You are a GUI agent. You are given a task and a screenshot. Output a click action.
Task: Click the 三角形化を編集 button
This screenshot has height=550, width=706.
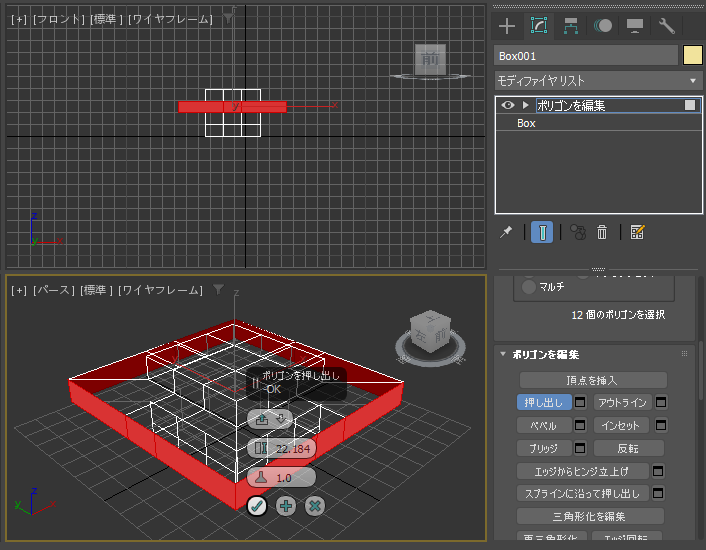tap(590, 516)
